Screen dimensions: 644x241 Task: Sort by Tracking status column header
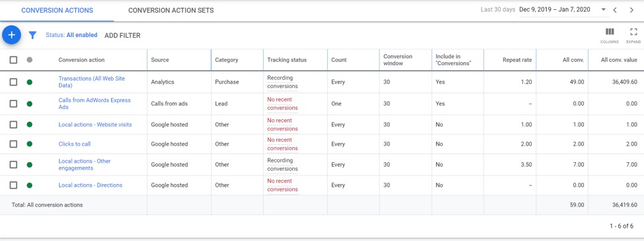[287, 60]
